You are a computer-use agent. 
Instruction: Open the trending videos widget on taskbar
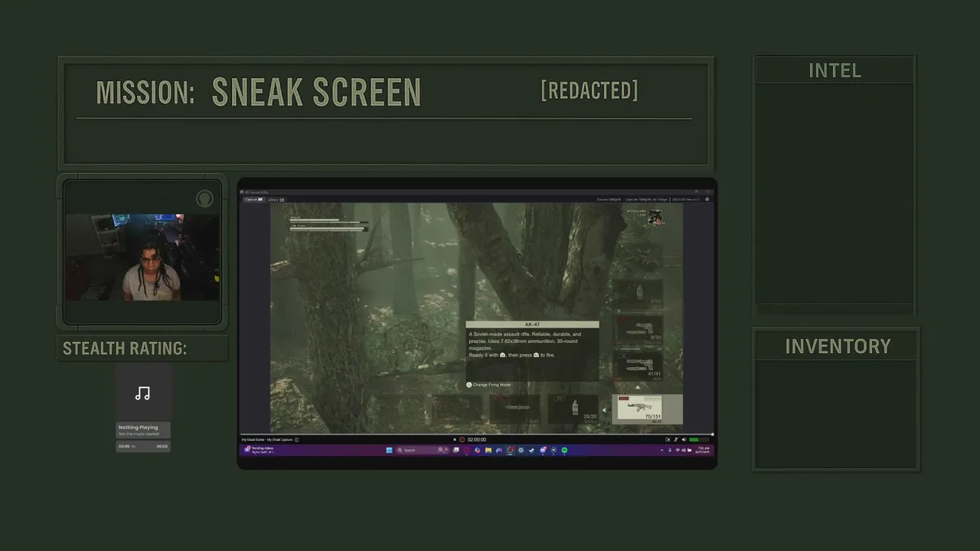(259, 450)
